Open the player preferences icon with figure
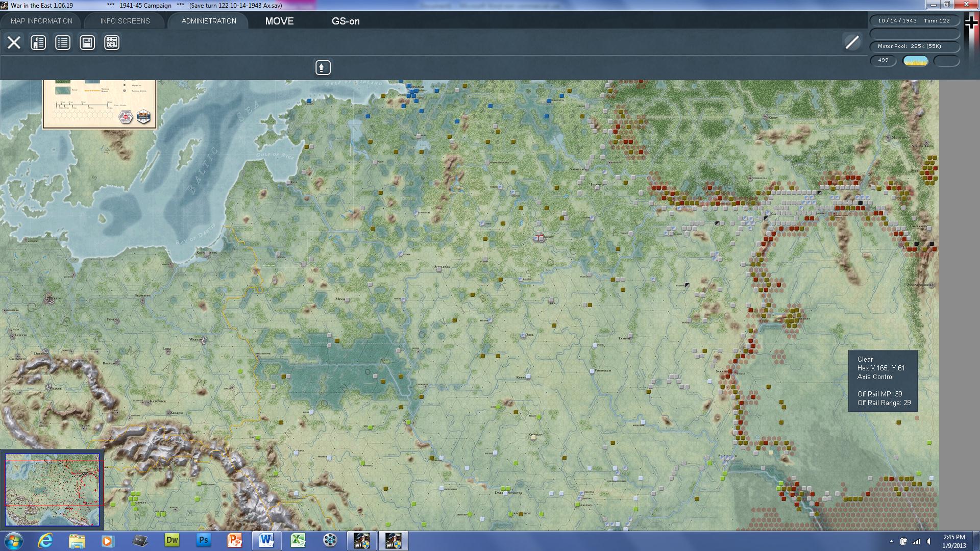Image resolution: width=980 pixels, height=551 pixels. click(x=38, y=42)
